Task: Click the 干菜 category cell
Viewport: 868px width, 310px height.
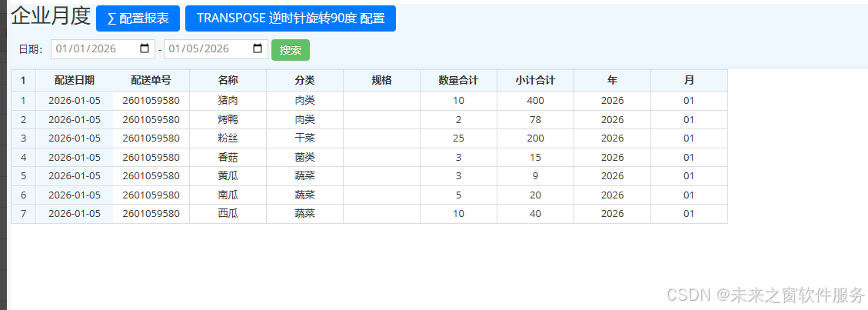Action: [305, 138]
